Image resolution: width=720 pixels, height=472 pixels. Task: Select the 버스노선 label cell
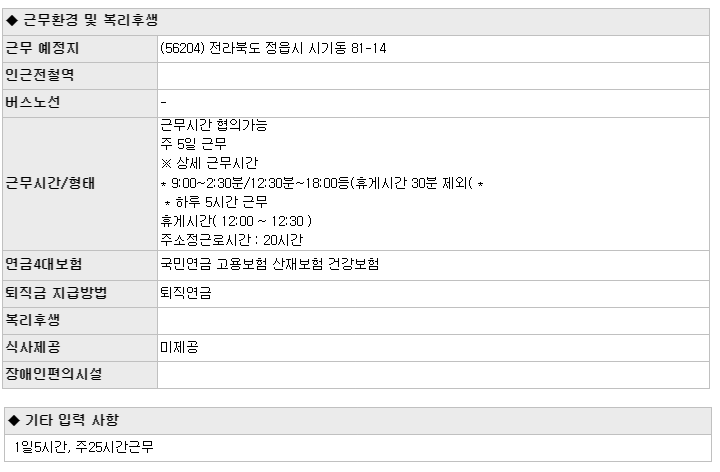[x=80, y=103]
